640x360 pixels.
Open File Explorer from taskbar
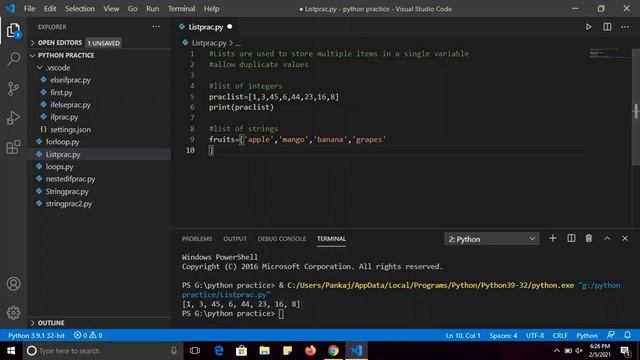[x=264, y=351]
